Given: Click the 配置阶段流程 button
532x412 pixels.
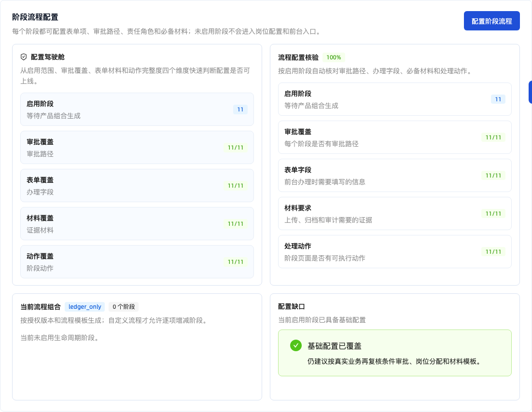Looking at the screenshot, I should pyautogui.click(x=491, y=21).
